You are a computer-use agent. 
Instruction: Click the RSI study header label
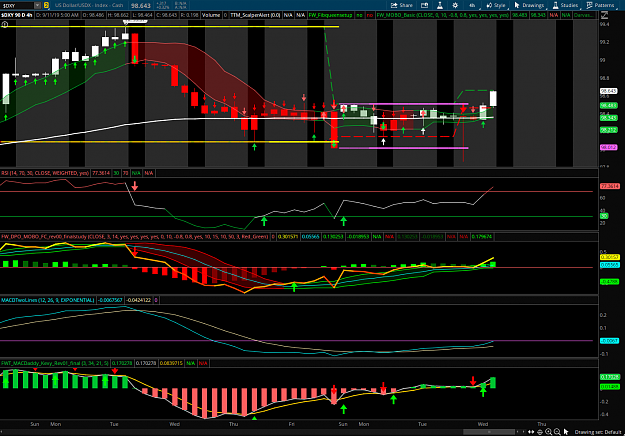(45, 173)
